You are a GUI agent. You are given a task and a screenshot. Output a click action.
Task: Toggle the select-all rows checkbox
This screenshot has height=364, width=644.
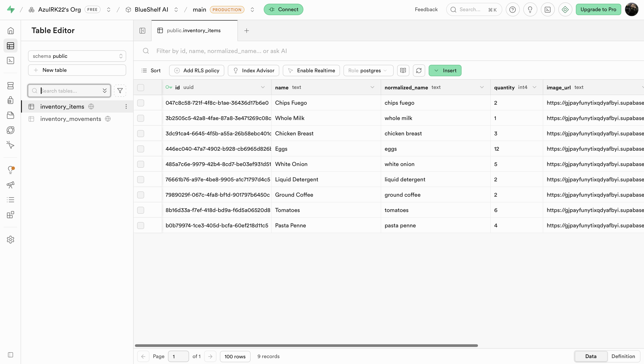(x=140, y=88)
